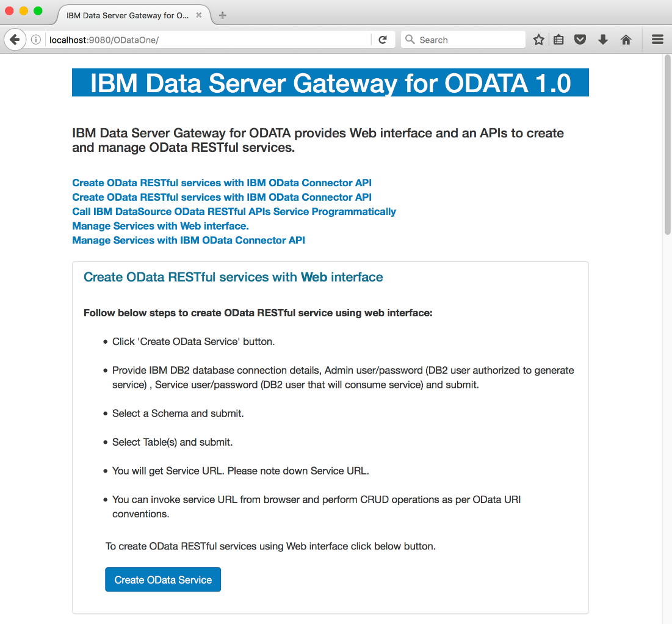Open site information icon beside the URL
672x624 pixels.
tap(36, 40)
